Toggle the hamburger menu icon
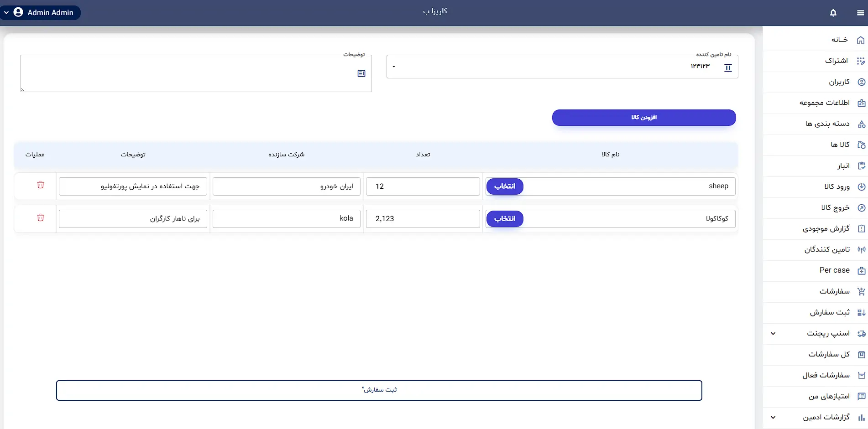The height and width of the screenshot is (429, 868). 860,13
